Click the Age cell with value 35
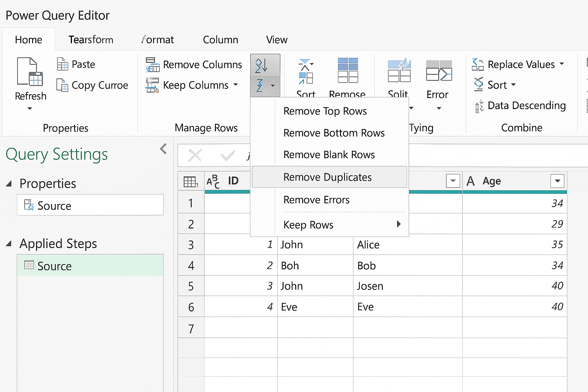Screen dimensions: 588x392 point(514,245)
